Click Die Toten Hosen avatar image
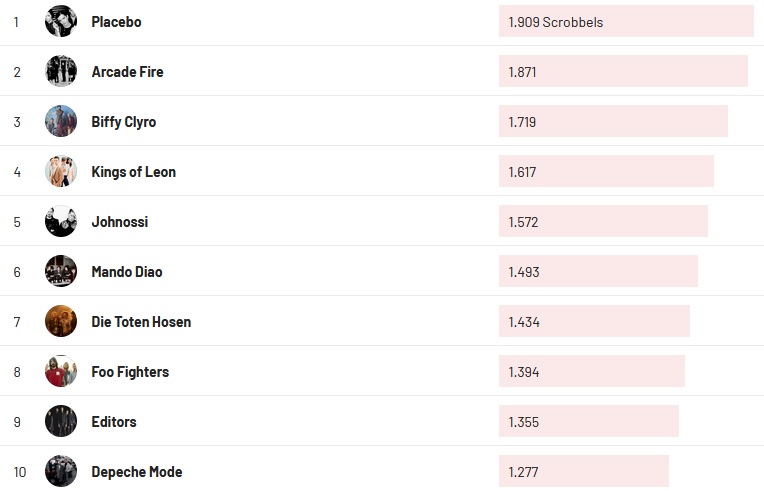 coord(61,321)
